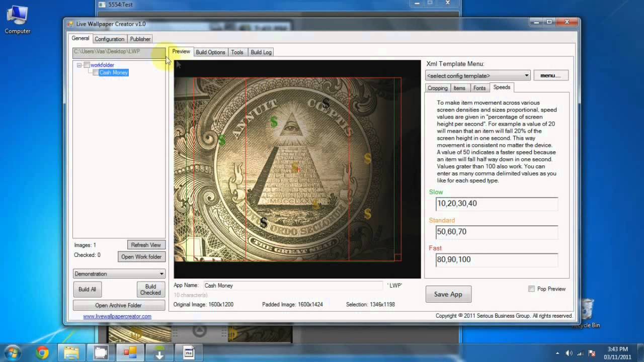Open the Demonstration dropdown
This screenshot has width=644, height=362.
119,274
